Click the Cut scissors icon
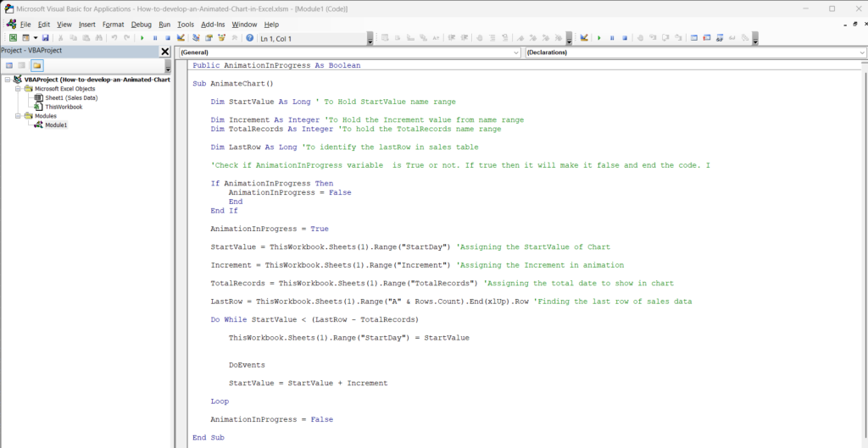Image resolution: width=868 pixels, height=448 pixels. (x=60, y=38)
